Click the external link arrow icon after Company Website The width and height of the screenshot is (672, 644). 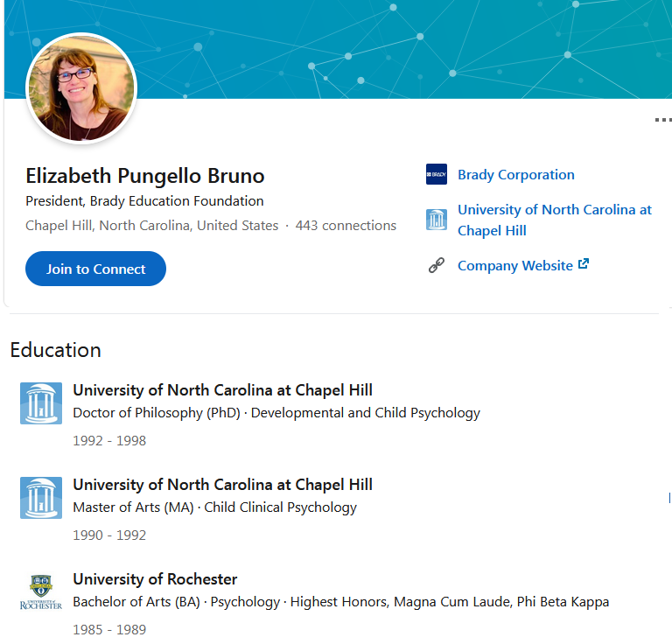pyautogui.click(x=584, y=264)
